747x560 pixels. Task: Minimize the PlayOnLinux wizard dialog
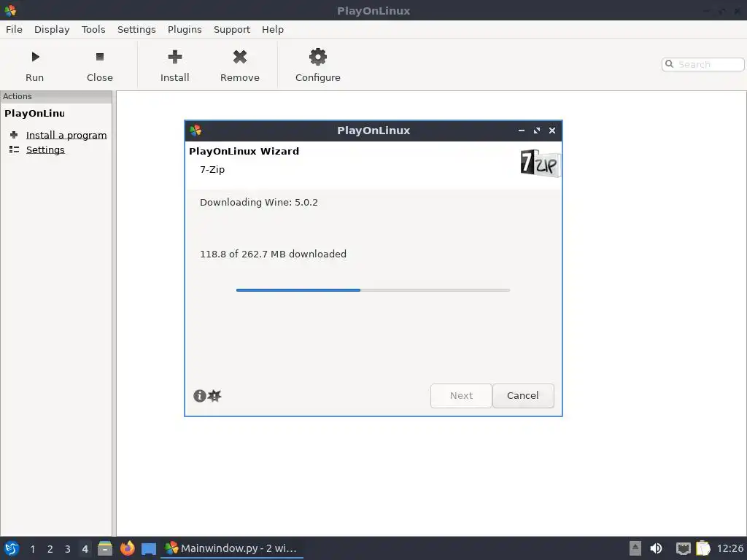(x=521, y=131)
